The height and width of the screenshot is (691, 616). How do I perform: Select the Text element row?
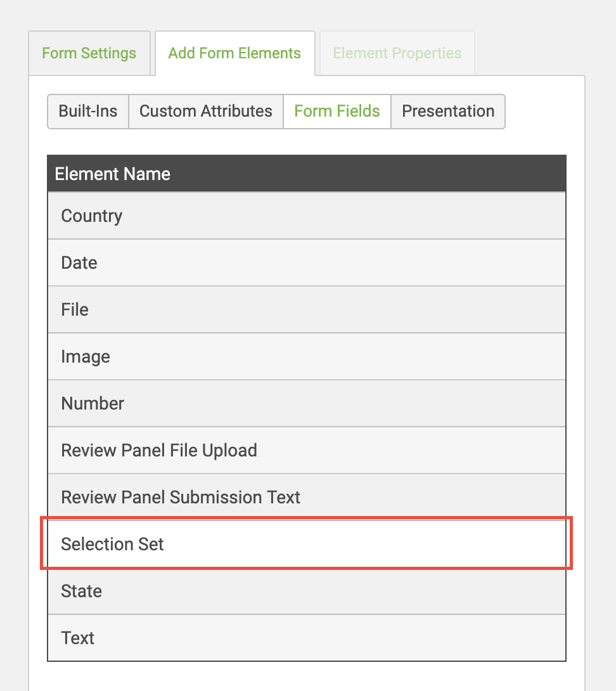tap(78, 638)
